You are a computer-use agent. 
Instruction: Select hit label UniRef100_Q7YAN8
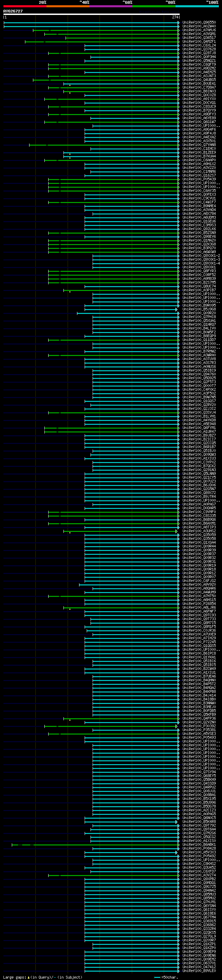coord(199,145)
